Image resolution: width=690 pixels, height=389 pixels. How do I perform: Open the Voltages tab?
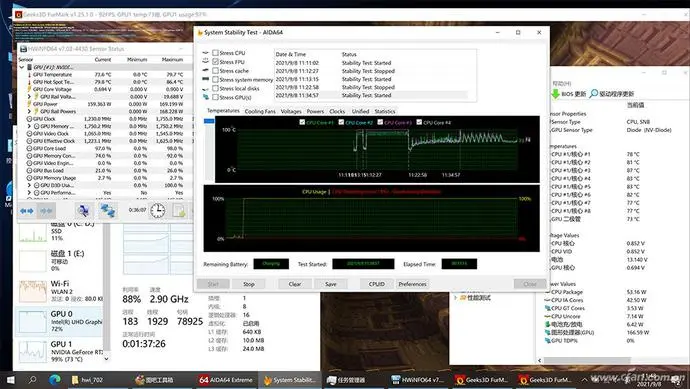pos(291,111)
